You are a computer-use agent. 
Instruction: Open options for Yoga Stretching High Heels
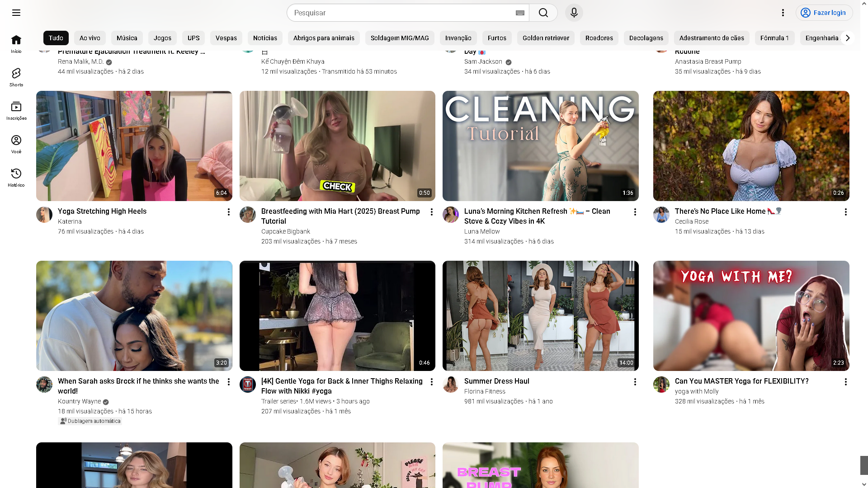pyautogui.click(x=229, y=212)
